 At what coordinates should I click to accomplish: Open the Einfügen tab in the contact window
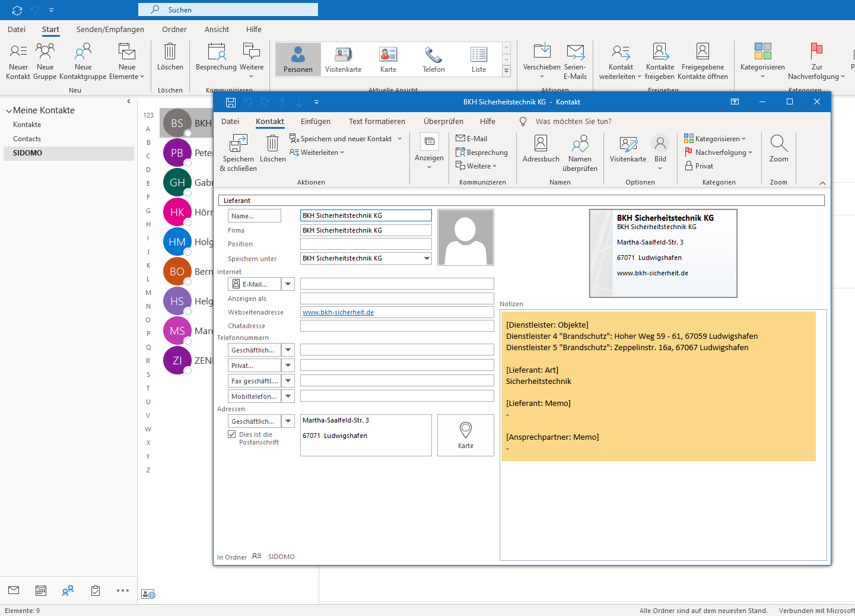click(316, 121)
